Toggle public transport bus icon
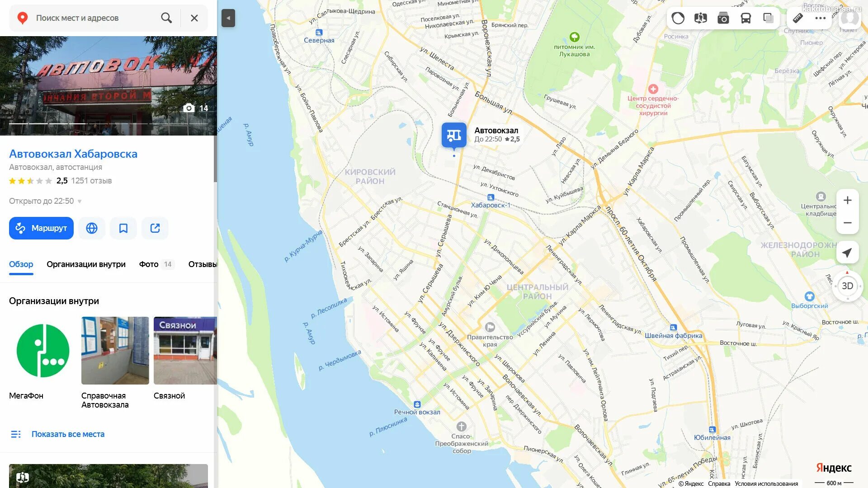The width and height of the screenshot is (868, 488). (746, 18)
